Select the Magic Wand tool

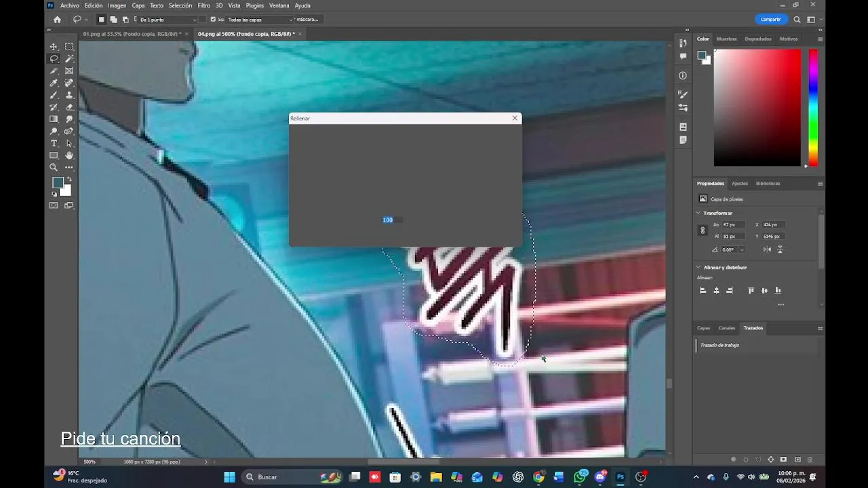pos(69,58)
